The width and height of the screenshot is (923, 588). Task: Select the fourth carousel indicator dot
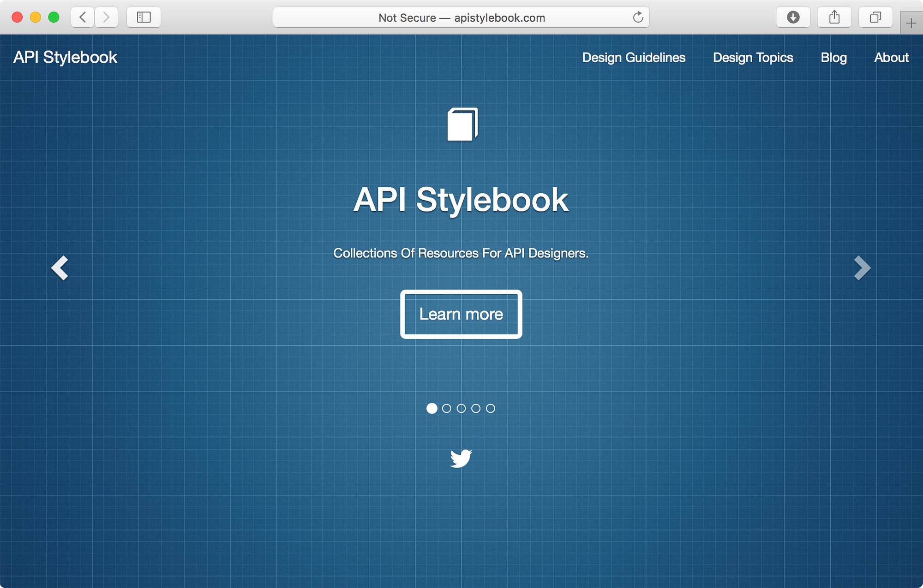[476, 408]
